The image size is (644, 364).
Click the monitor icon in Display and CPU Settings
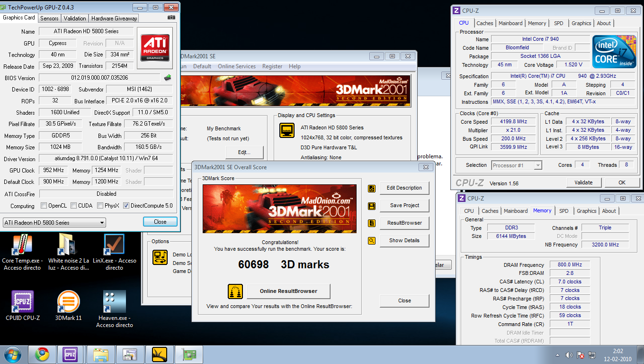(x=287, y=130)
